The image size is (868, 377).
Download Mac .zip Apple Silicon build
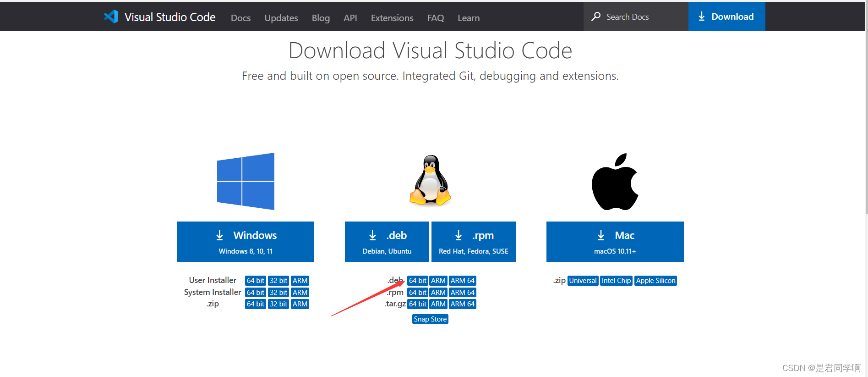(x=655, y=281)
